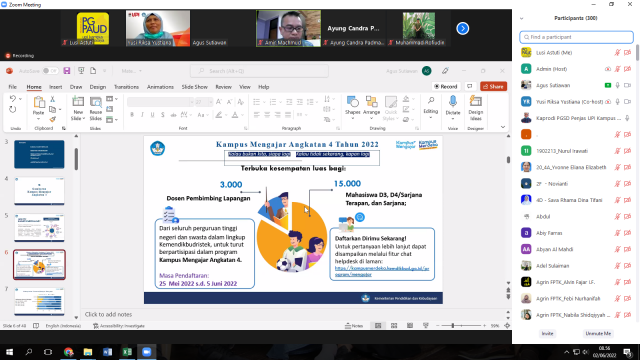Open Paragraph dialog launcher
The height and width of the screenshot is (360, 640).
pyautogui.click(x=338, y=128)
